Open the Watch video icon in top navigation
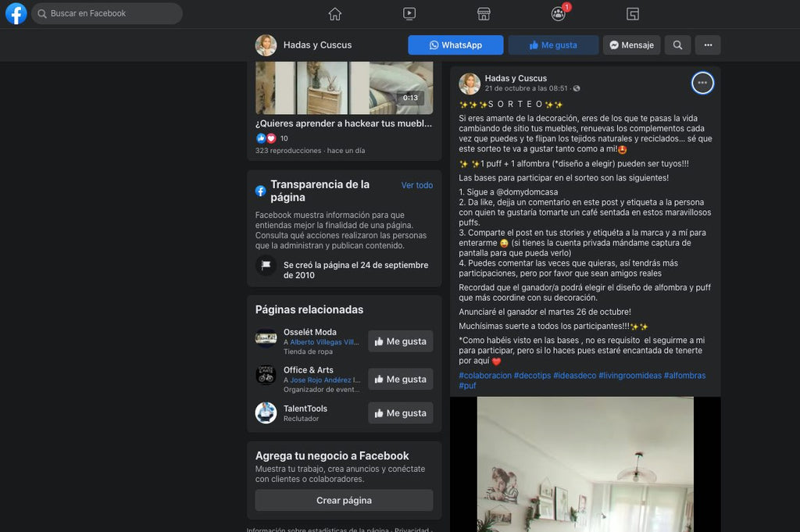 point(409,13)
